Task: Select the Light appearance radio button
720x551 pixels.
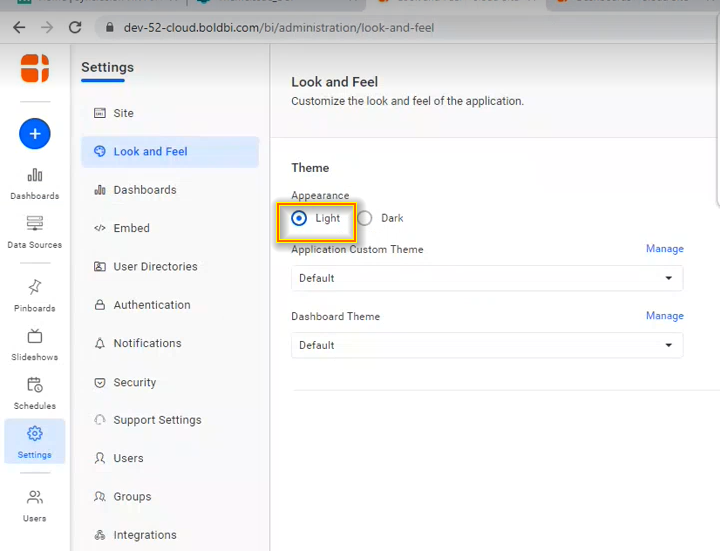Action: coord(299,218)
